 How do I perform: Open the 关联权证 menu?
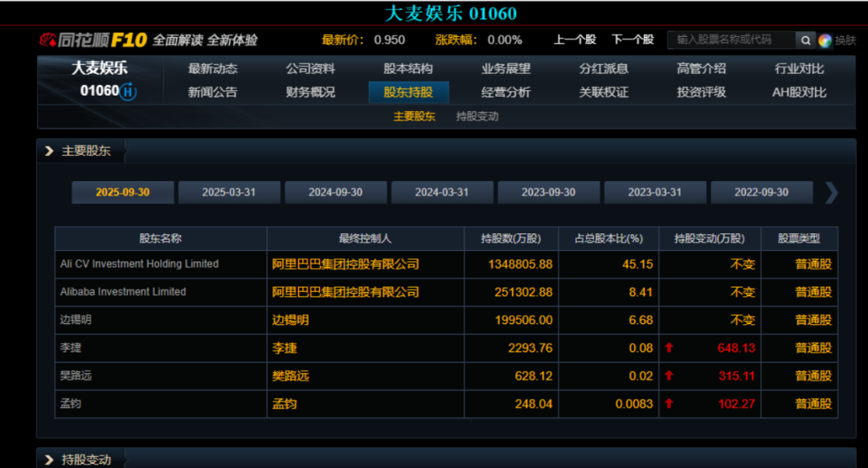pyautogui.click(x=604, y=92)
